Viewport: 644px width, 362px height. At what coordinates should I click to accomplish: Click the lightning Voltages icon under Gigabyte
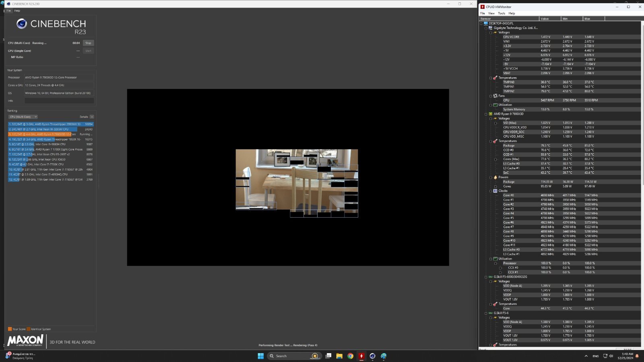tap(495, 33)
